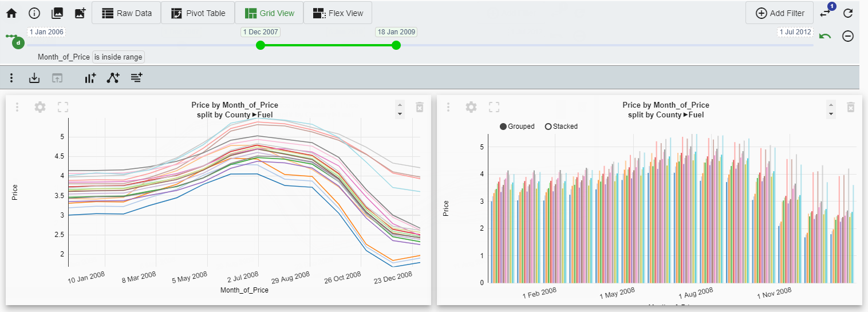This screenshot has height=312, width=868.
Task: Add a line chart with toolbar icon
Action: [x=113, y=78]
